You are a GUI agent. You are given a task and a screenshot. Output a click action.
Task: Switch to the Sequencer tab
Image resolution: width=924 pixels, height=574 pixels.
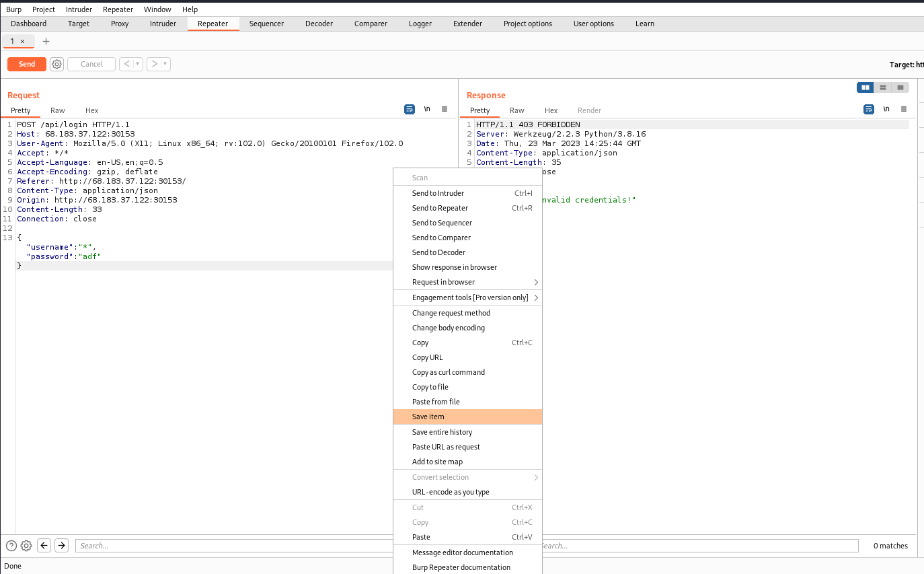[x=266, y=24]
